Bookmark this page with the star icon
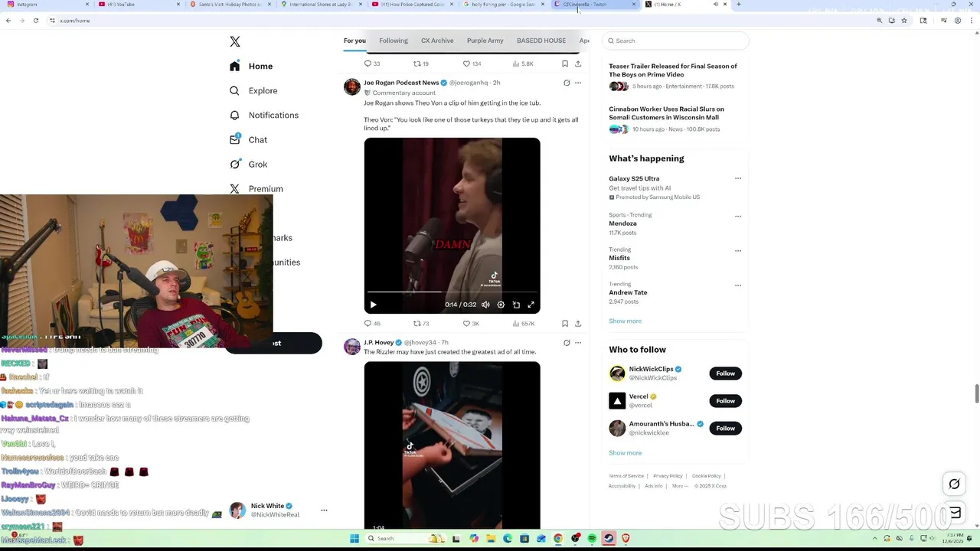980x551 pixels. 904,21
